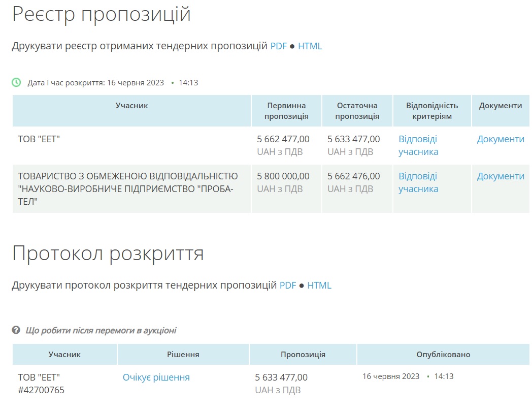This screenshot has width=532, height=410.
Task: Click the Опубліковано column header
Action: pyautogui.click(x=443, y=355)
